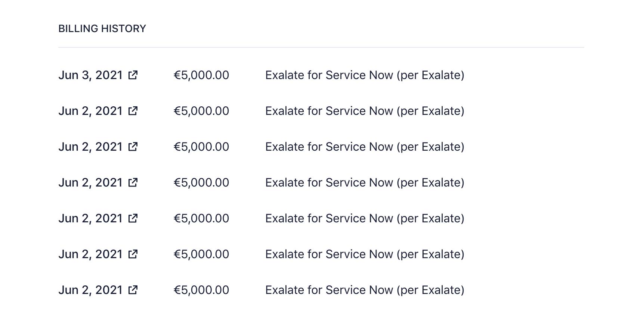Open Jun 2, 2021 date in third row
Viewport: 644px width, 335px height.
coord(90,147)
